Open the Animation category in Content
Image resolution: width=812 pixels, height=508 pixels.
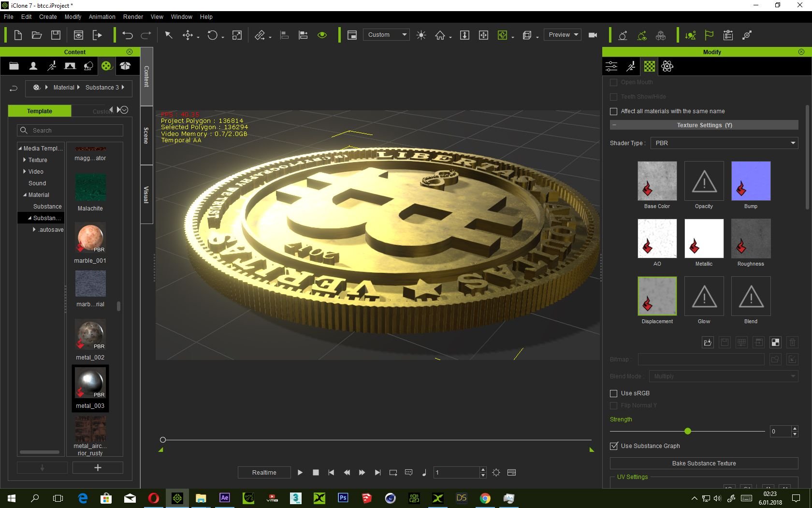pos(52,66)
